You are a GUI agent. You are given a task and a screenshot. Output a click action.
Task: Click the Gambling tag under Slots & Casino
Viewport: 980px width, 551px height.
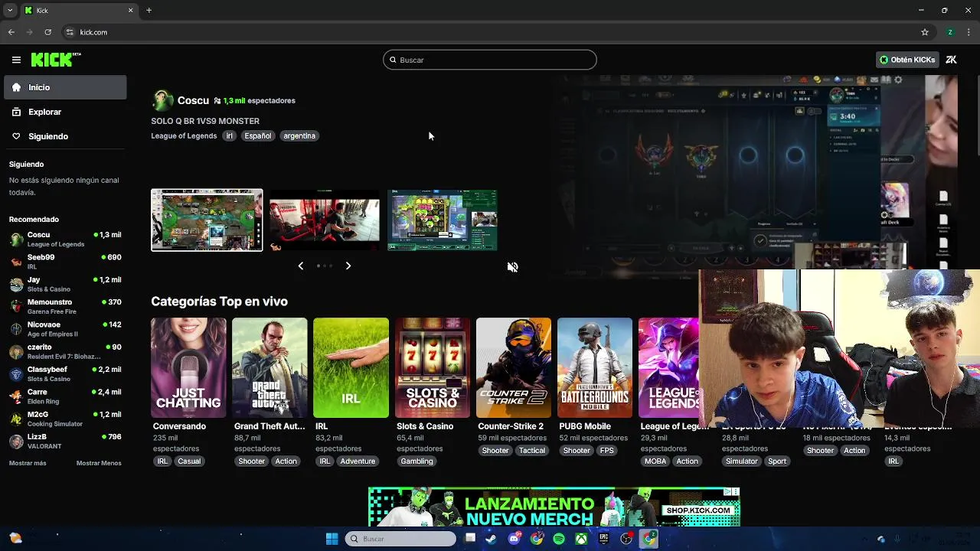417,461
